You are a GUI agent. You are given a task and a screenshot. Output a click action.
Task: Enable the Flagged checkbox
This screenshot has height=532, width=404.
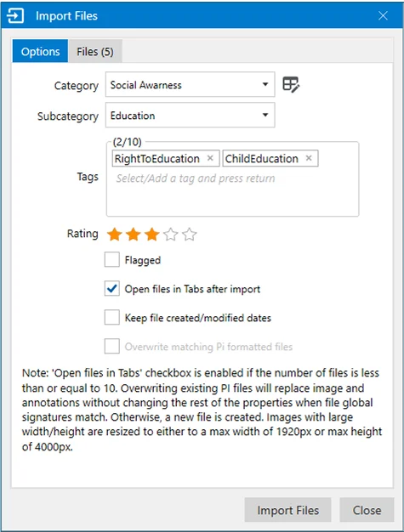[x=112, y=259]
